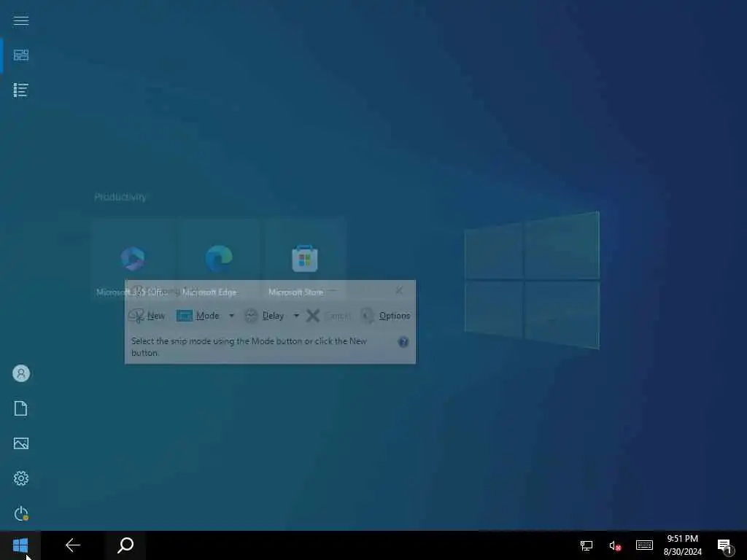Click the Productivity group heading

point(120,197)
